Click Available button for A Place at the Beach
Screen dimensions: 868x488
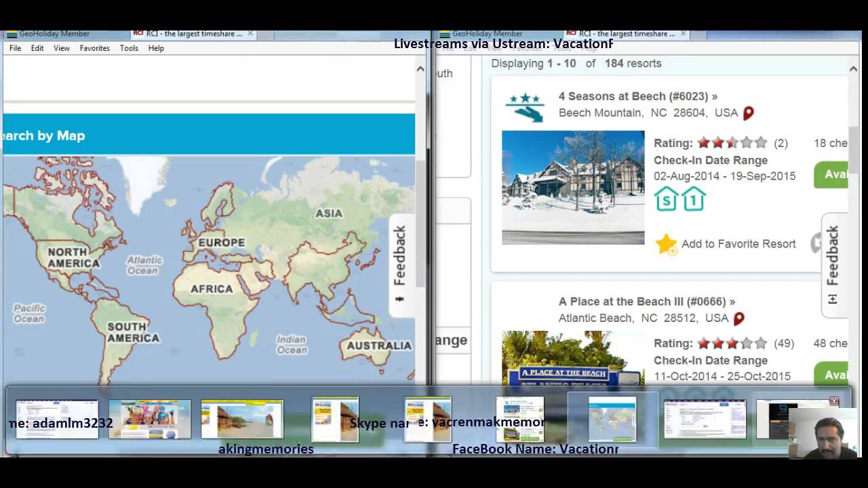coord(833,375)
